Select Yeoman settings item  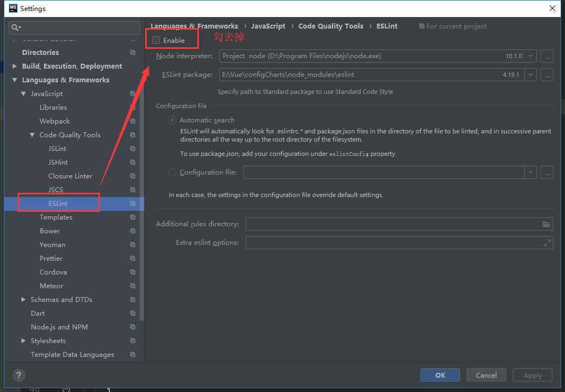point(53,245)
